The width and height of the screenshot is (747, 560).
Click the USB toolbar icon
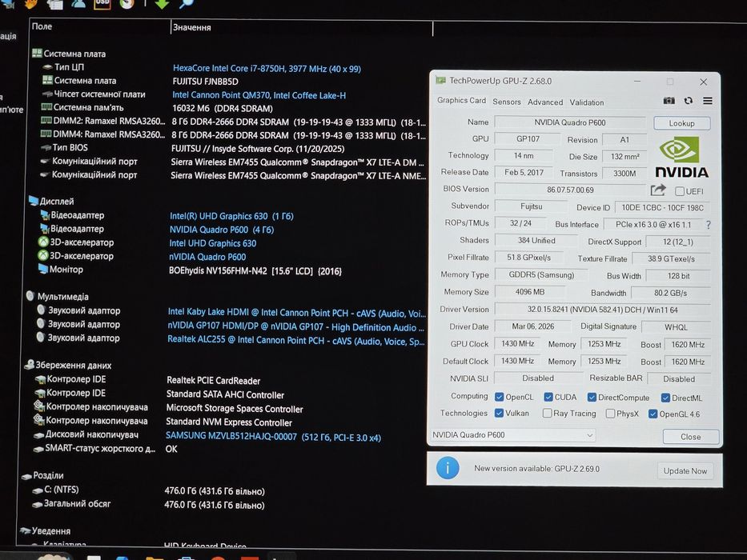[x=102, y=4]
